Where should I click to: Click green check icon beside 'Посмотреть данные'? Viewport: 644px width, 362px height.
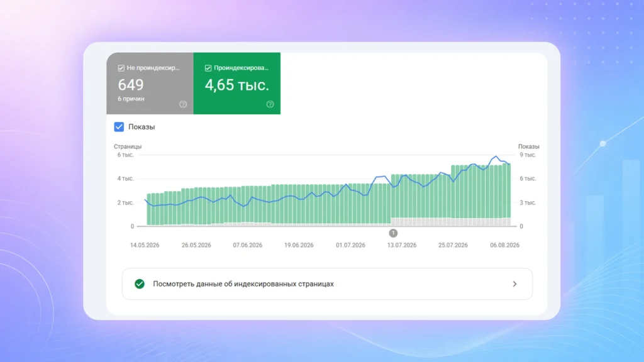(x=140, y=284)
